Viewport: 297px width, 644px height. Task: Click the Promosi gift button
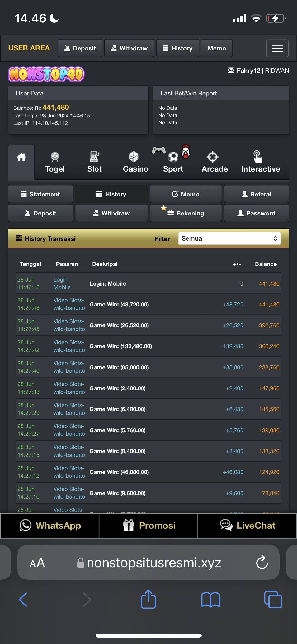coord(148,526)
